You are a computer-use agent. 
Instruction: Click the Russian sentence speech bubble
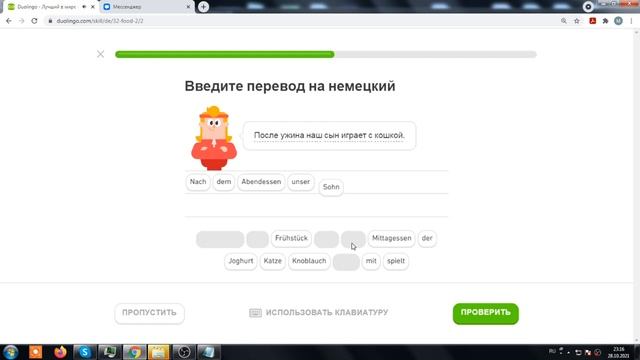[x=329, y=136]
